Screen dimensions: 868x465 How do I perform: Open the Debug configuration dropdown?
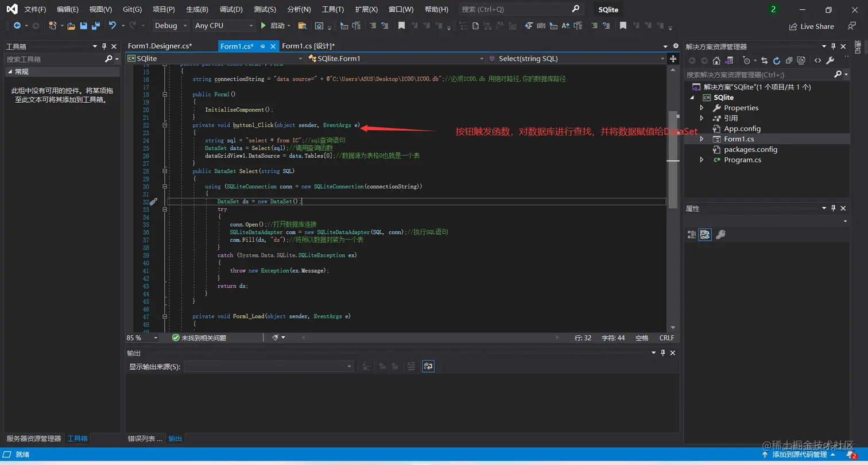[170, 26]
